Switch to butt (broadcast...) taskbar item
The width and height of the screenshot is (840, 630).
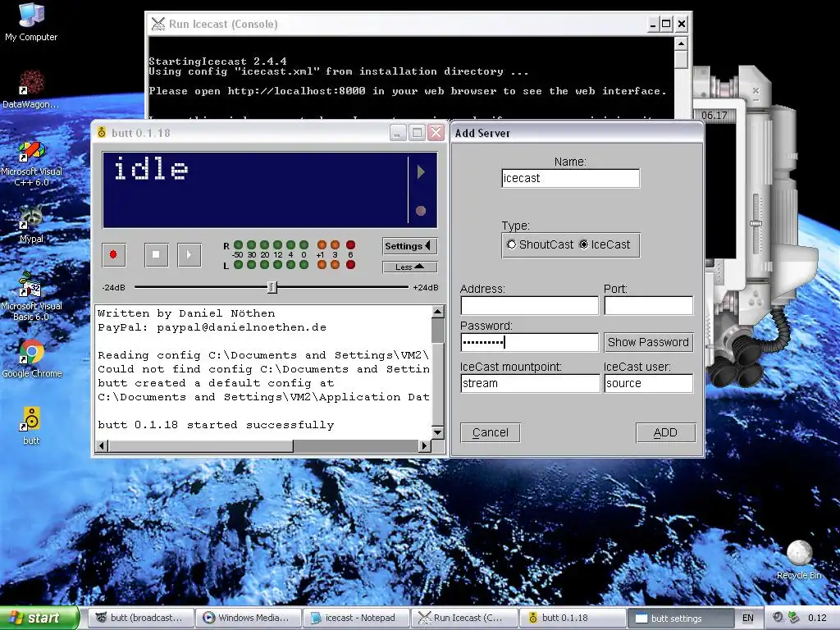[x=140, y=618]
